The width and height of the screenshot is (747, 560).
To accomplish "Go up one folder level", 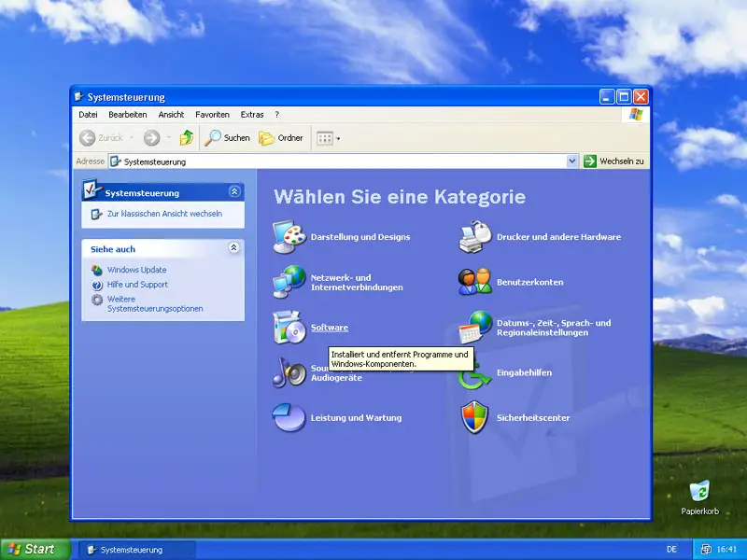I will (186, 138).
